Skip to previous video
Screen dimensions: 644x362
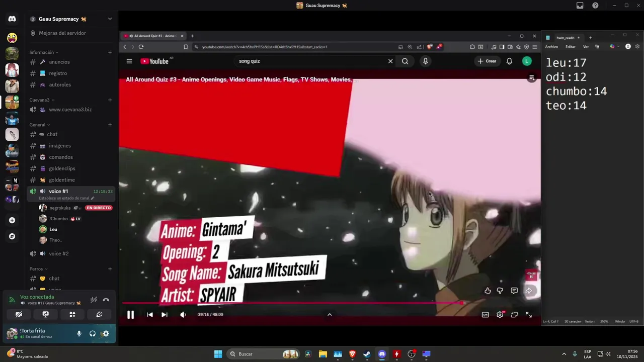click(149, 315)
